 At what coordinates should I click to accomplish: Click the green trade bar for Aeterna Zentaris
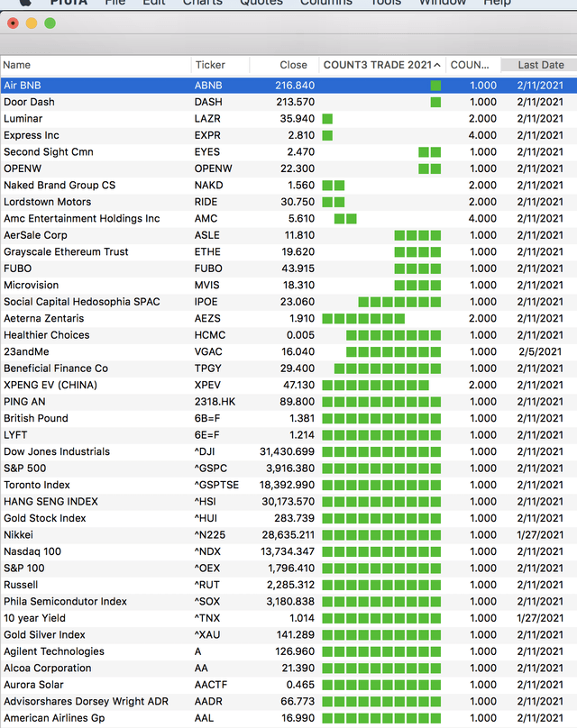click(363, 319)
